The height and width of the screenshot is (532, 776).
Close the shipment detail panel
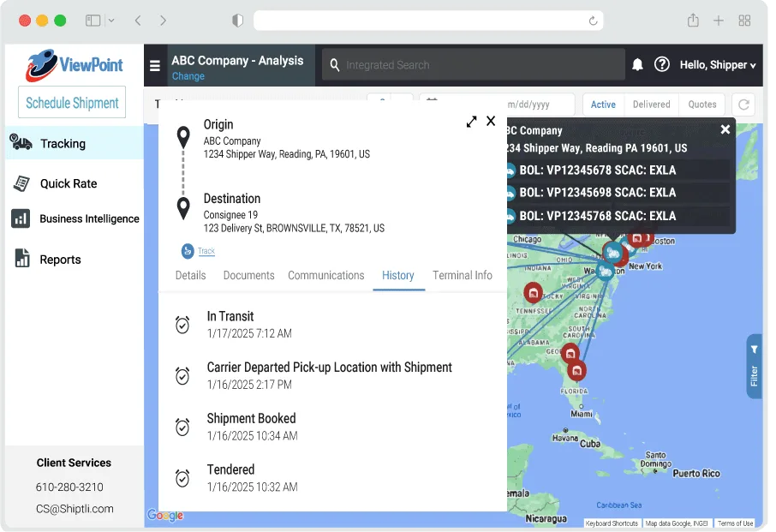pos(491,121)
